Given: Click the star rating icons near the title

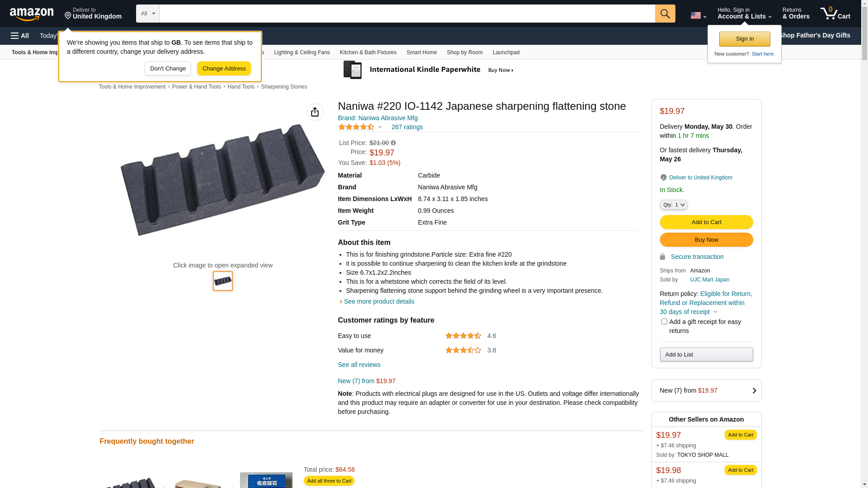Looking at the screenshot, I should tap(356, 127).
